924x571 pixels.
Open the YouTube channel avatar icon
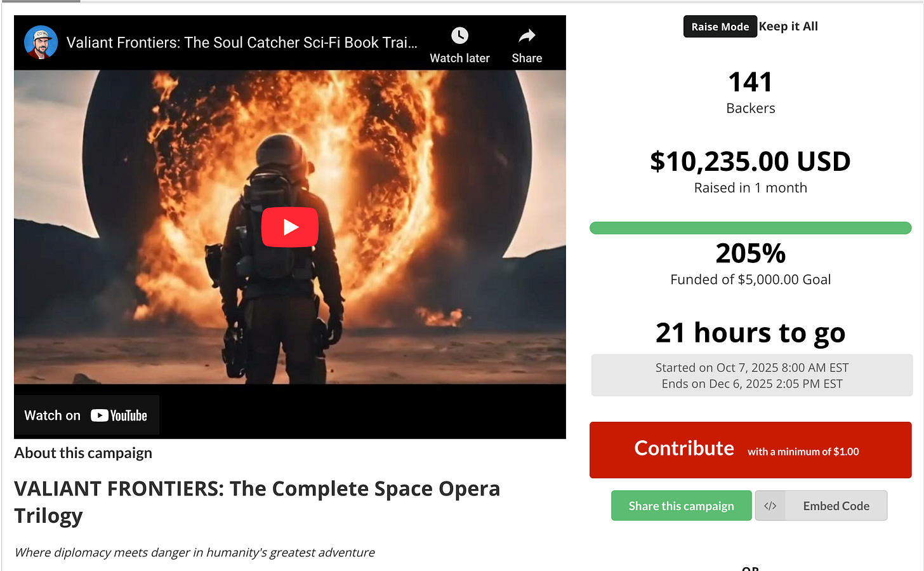pos(41,43)
